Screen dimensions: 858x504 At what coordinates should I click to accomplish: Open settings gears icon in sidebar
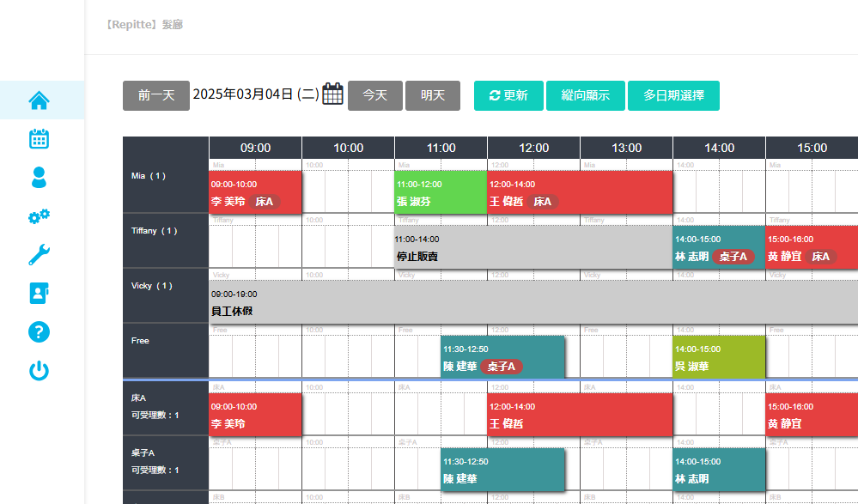pos(40,216)
